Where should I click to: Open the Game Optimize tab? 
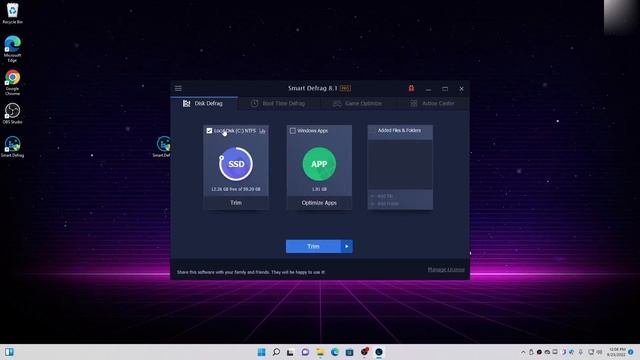pyautogui.click(x=357, y=103)
